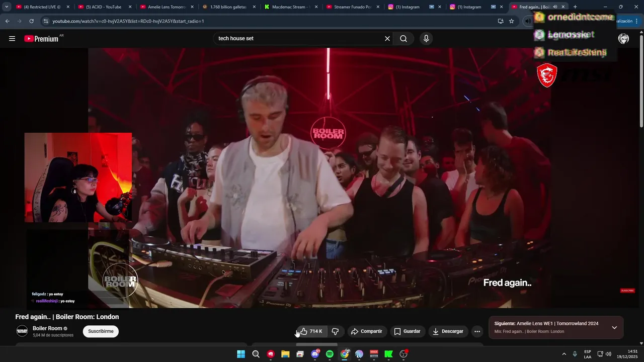644x362 pixels.
Task: Click the 5,04 M de suscriptores text
Action: [x=53, y=335]
